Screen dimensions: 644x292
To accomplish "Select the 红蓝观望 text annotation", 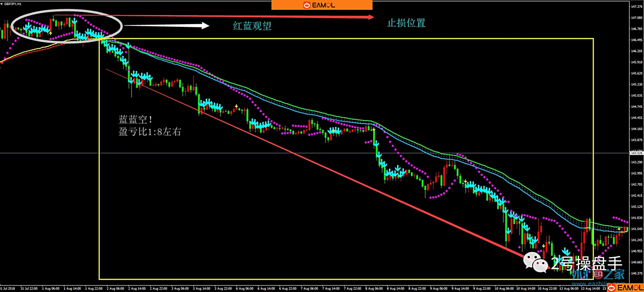I will 252,26.
